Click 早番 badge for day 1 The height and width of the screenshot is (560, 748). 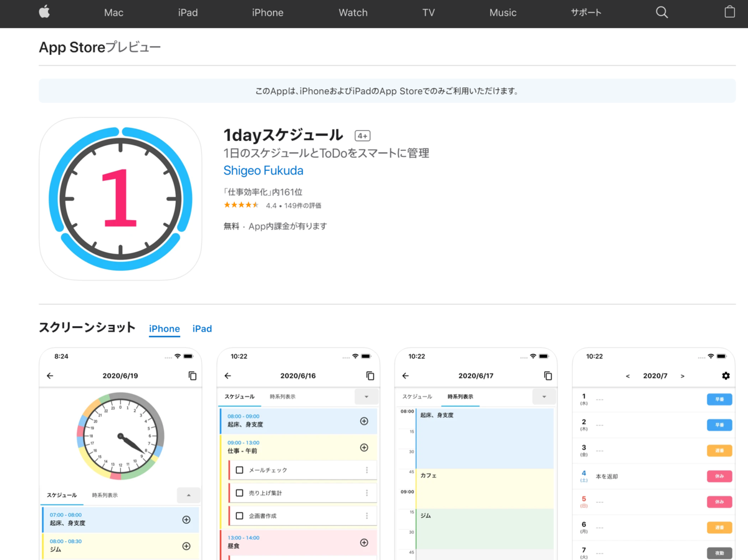pos(719,400)
